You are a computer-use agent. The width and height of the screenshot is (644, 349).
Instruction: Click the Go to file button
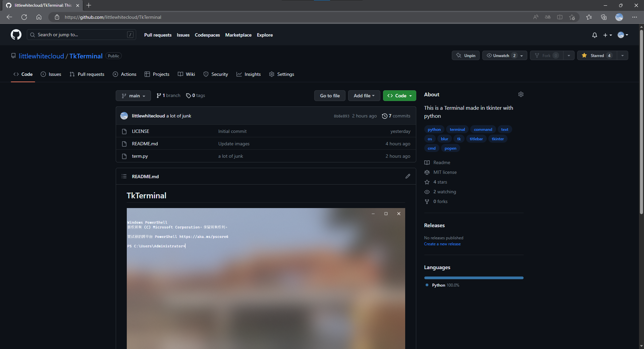click(329, 96)
